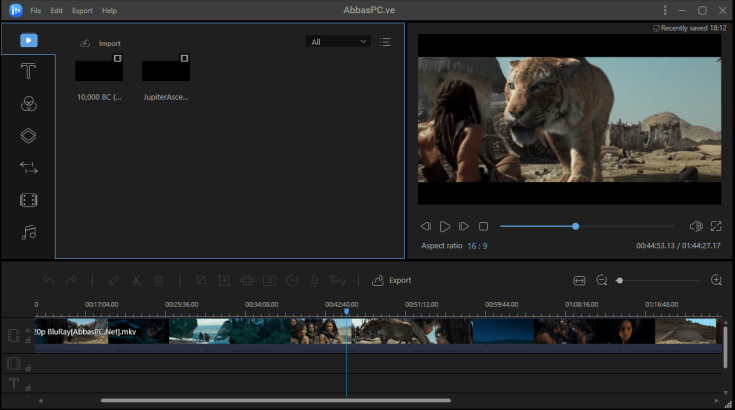
Task: Open the Elements film-strip panel
Action: pyautogui.click(x=29, y=200)
